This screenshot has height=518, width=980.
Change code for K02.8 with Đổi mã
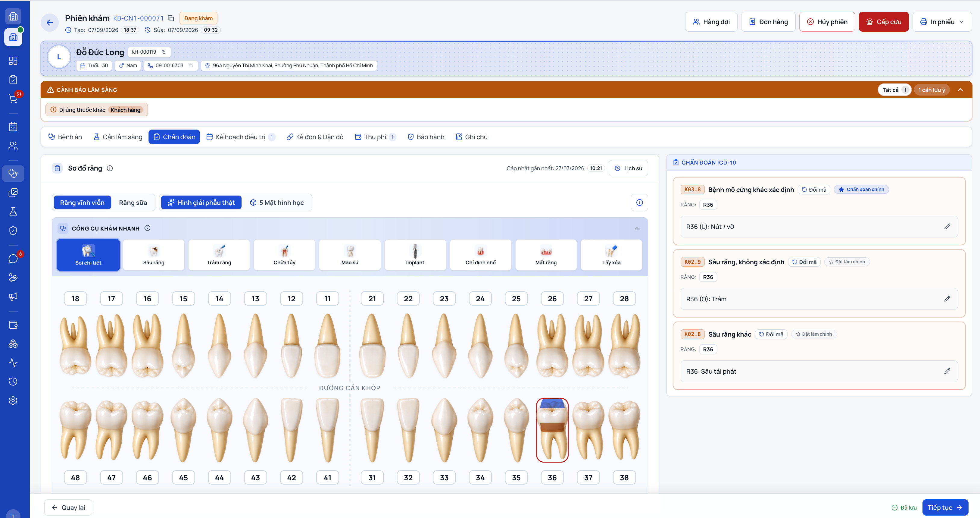771,334
